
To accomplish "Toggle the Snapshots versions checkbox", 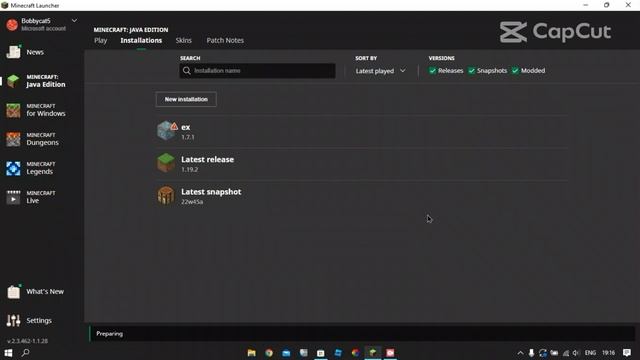I will 471,71.
